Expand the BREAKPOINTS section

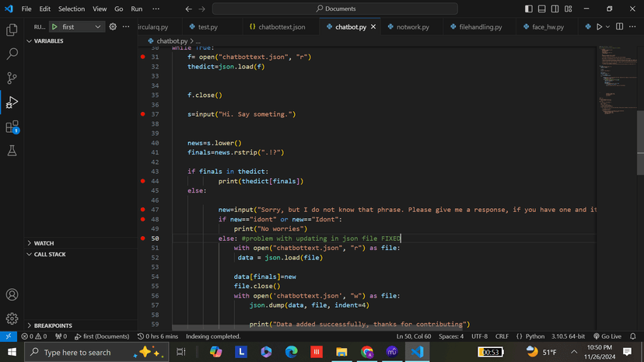[53, 325]
